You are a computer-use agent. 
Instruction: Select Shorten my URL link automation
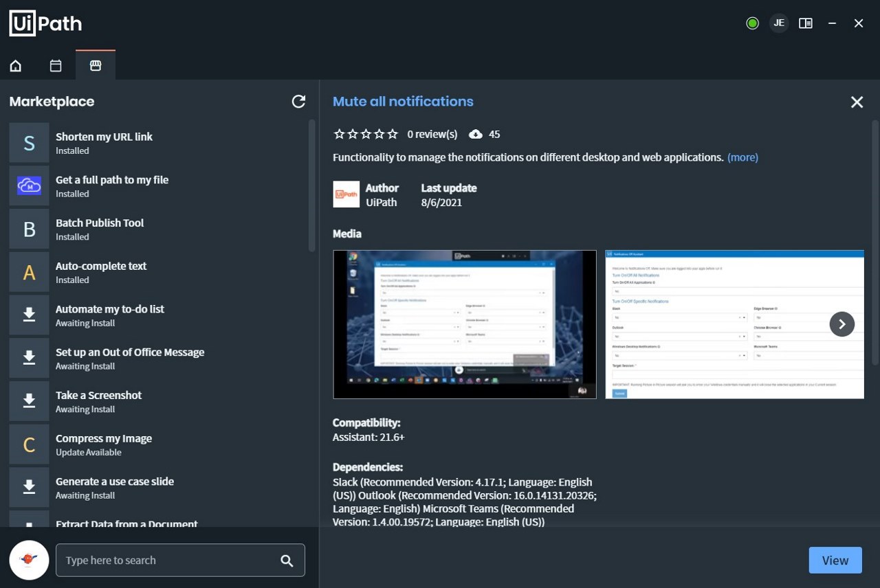pos(158,143)
